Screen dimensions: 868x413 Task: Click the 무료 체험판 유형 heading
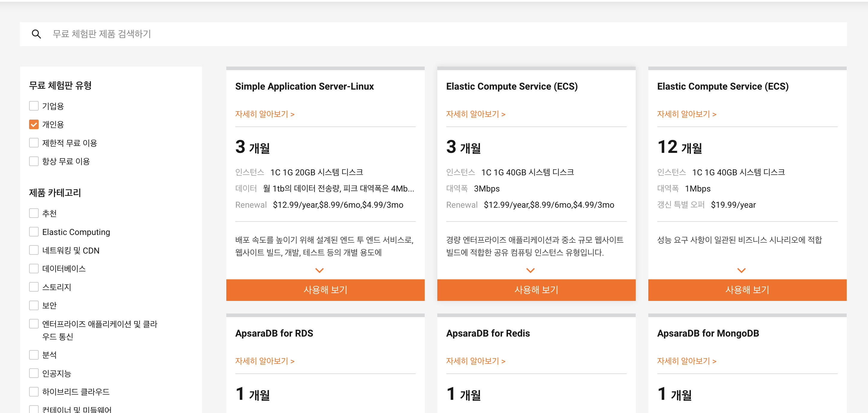click(60, 85)
